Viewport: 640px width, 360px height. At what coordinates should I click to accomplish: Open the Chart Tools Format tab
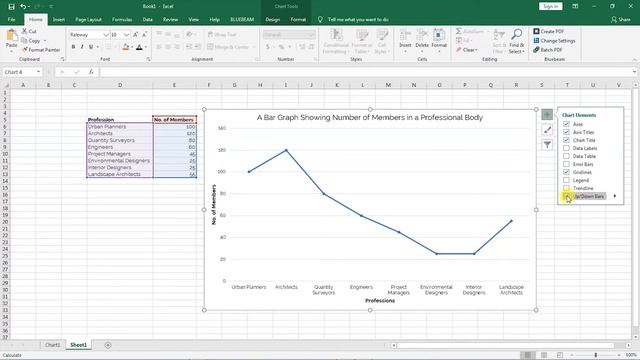[x=298, y=19]
